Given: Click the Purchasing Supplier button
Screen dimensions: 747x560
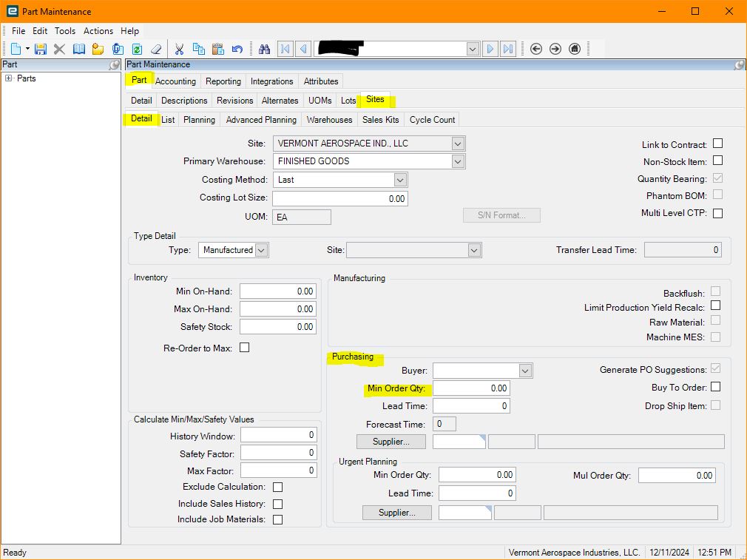Looking at the screenshot, I should coord(391,442).
